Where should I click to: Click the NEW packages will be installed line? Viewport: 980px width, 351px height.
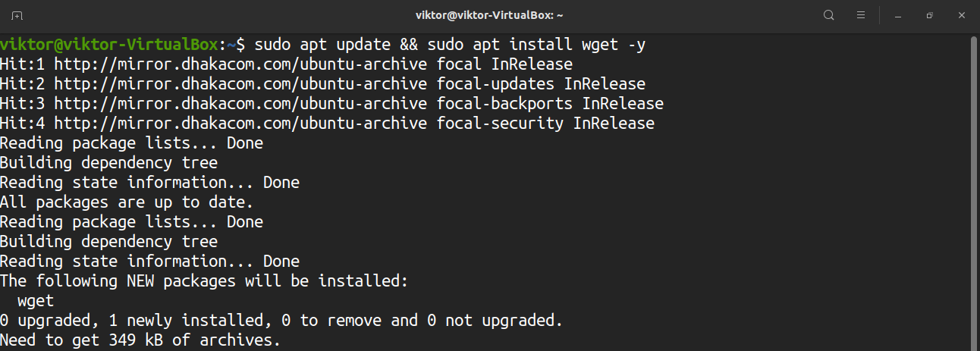pos(204,281)
